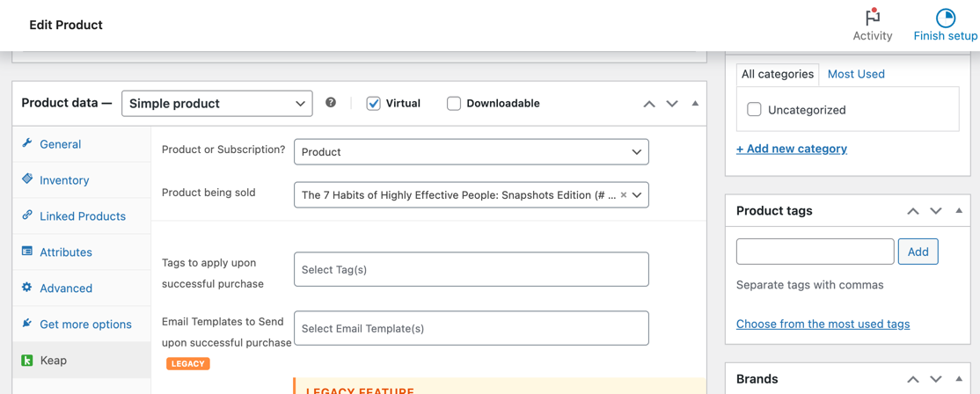Click the Product or Subscription? label
The image size is (980, 394).
point(223,150)
